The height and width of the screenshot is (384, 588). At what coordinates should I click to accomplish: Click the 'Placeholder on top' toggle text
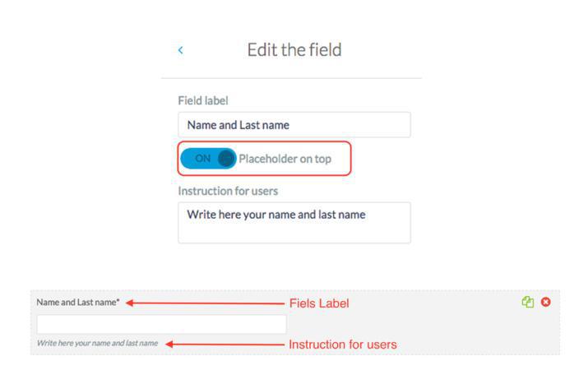(285, 159)
